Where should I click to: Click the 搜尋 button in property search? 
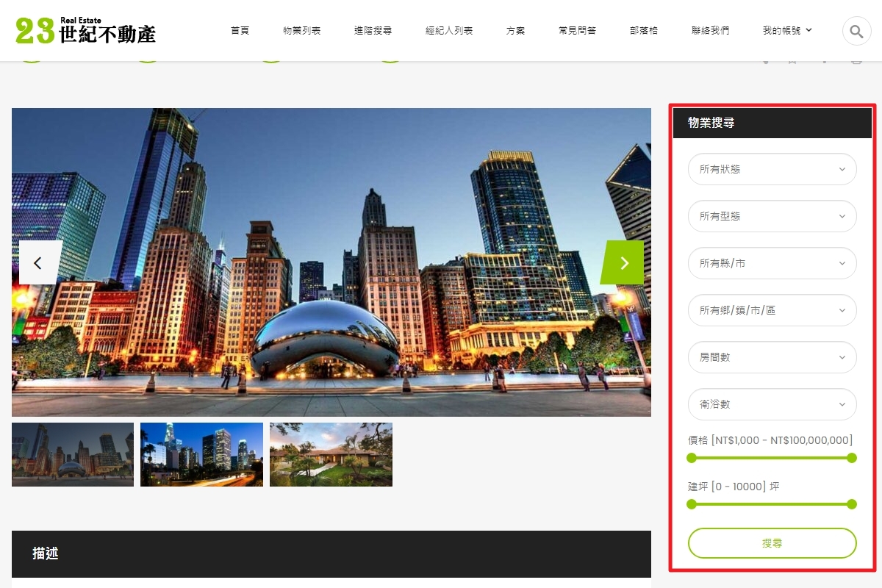pos(772,543)
